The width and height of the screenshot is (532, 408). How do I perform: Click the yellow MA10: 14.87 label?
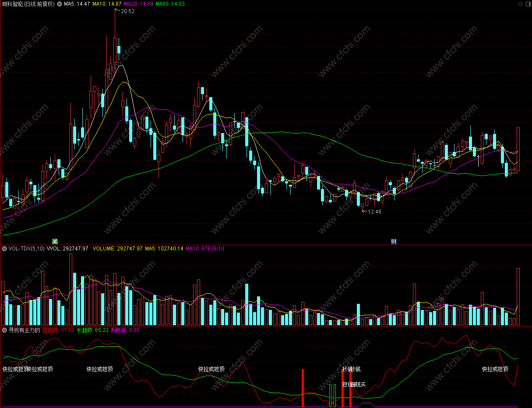pyautogui.click(x=107, y=4)
